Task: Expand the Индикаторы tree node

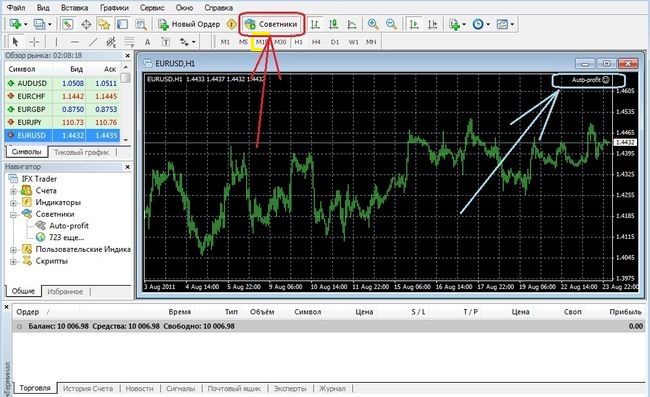Action: point(13,203)
